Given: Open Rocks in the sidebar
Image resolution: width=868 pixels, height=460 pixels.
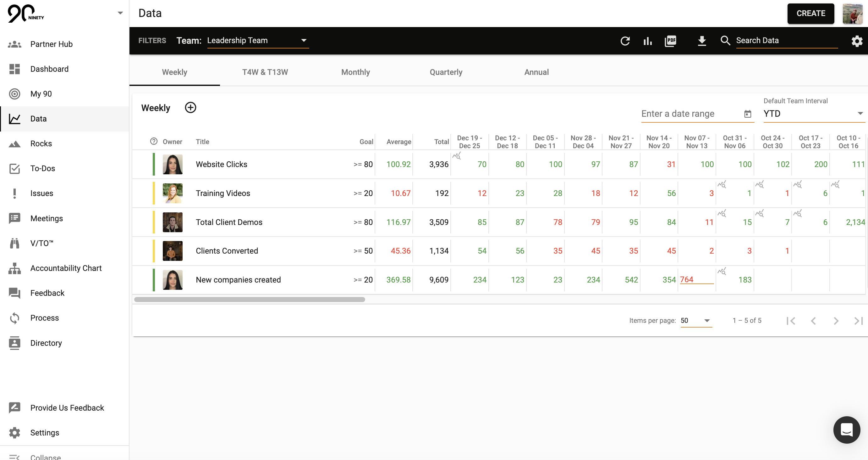Looking at the screenshot, I should (x=41, y=143).
